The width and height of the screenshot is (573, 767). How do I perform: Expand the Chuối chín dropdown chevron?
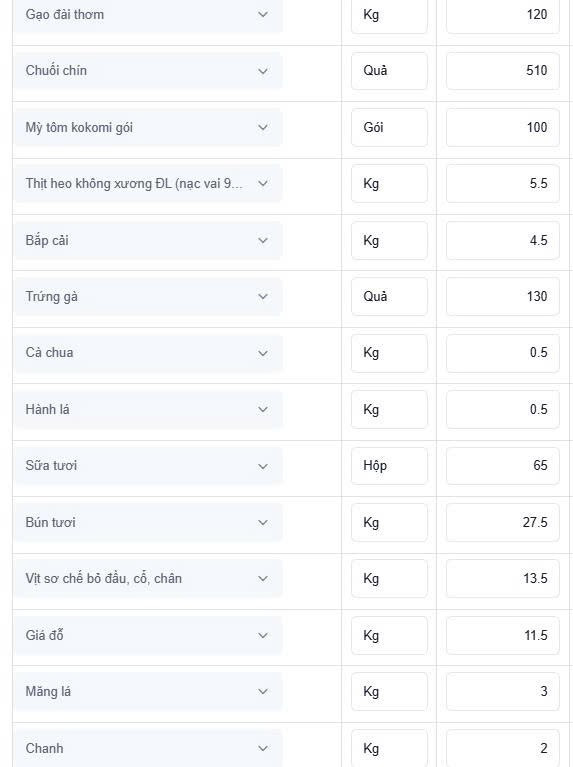[263, 71]
